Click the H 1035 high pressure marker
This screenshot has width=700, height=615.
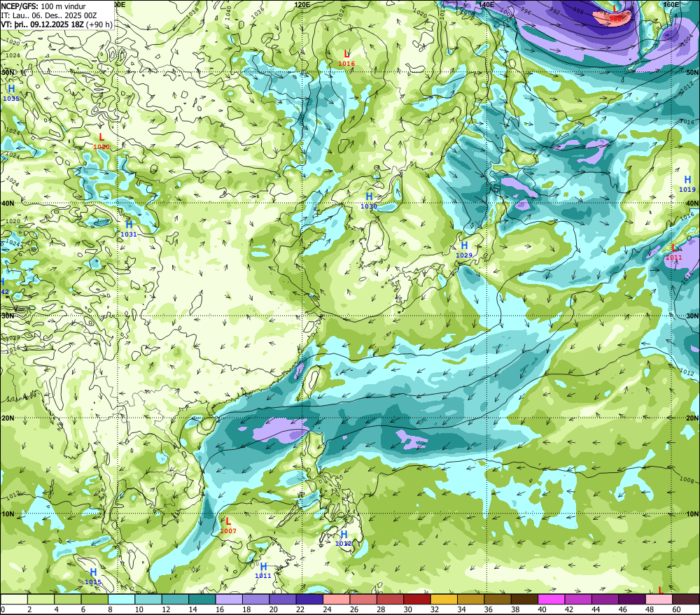11,93
